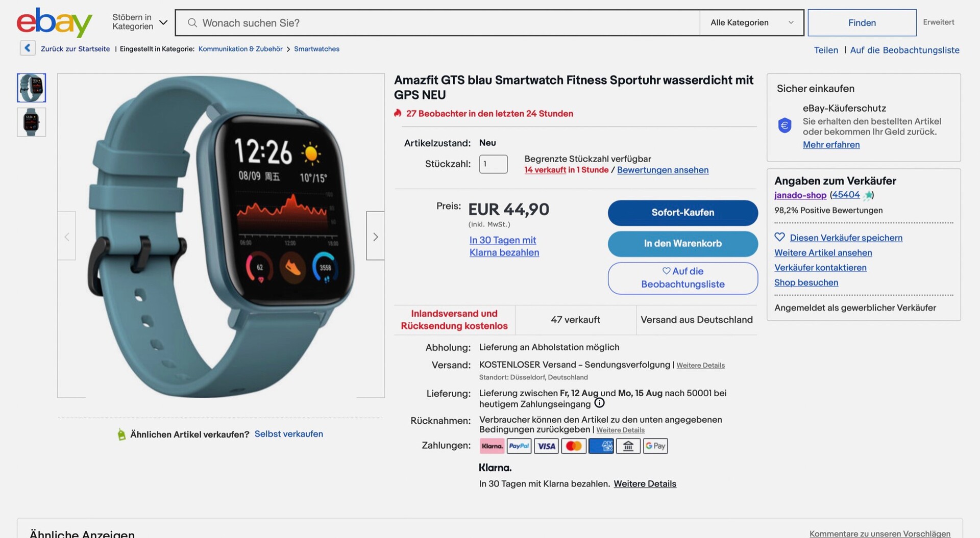
Task: Show previous product image arrow
Action: click(66, 236)
